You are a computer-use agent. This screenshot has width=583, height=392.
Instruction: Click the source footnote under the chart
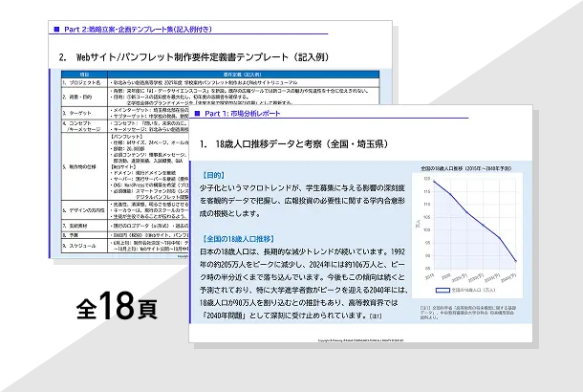coord(467,313)
